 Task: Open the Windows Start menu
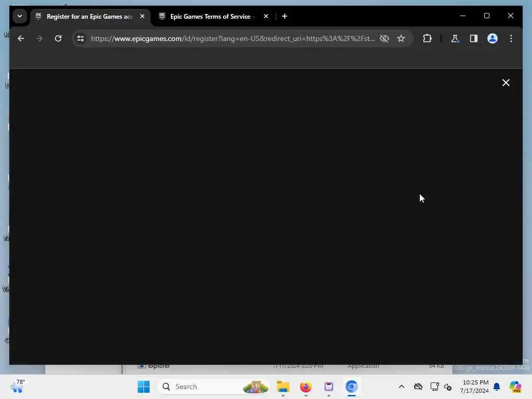pos(143,387)
